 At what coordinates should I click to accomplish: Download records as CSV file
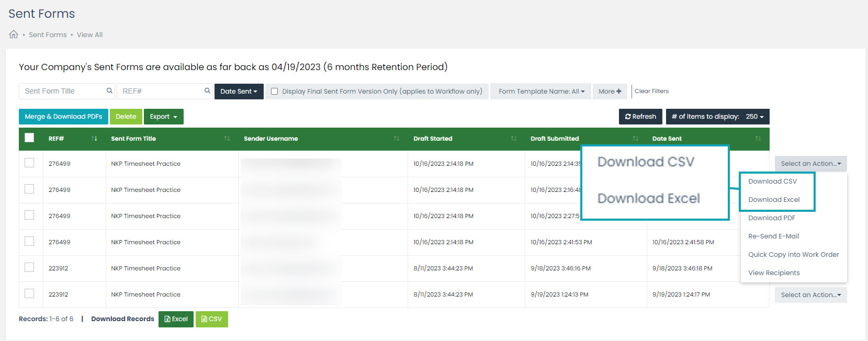coord(212,319)
